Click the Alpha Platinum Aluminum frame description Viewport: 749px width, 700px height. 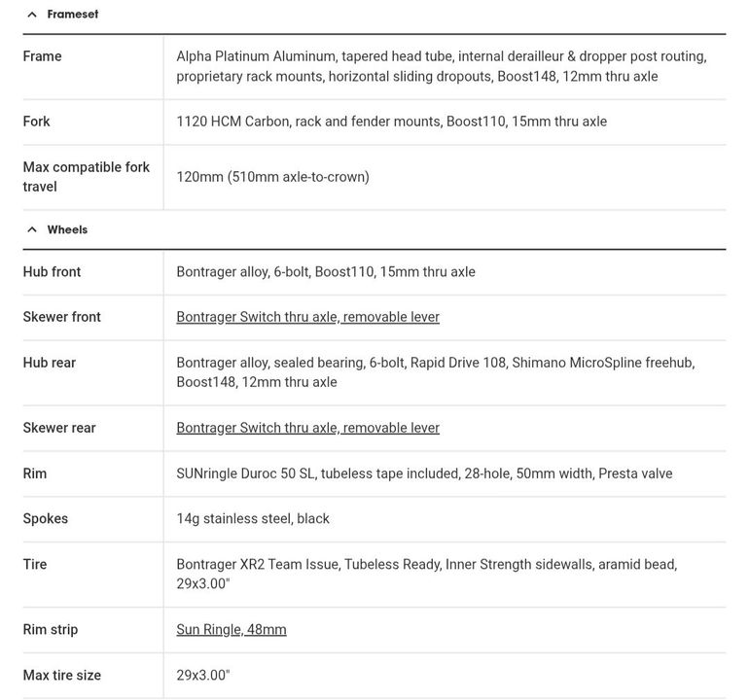(x=441, y=66)
